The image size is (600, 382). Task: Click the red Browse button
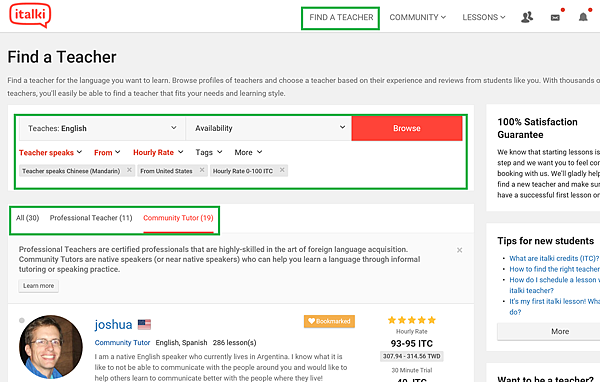pos(407,128)
